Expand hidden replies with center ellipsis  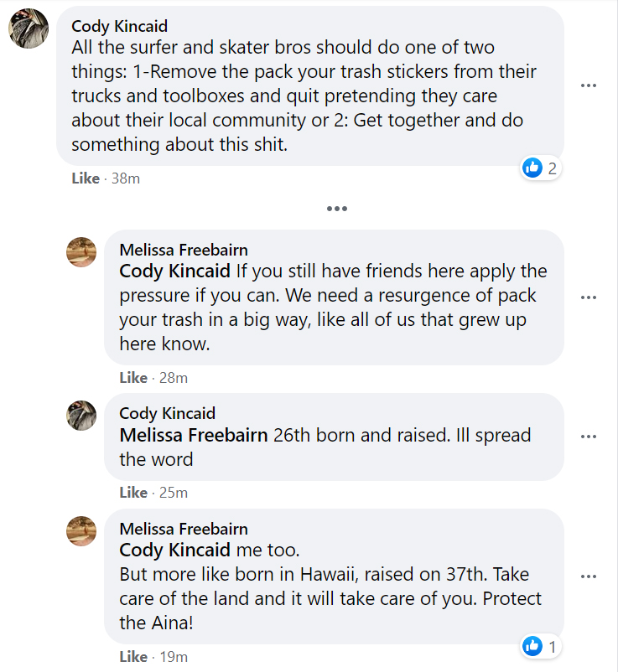pos(337,209)
